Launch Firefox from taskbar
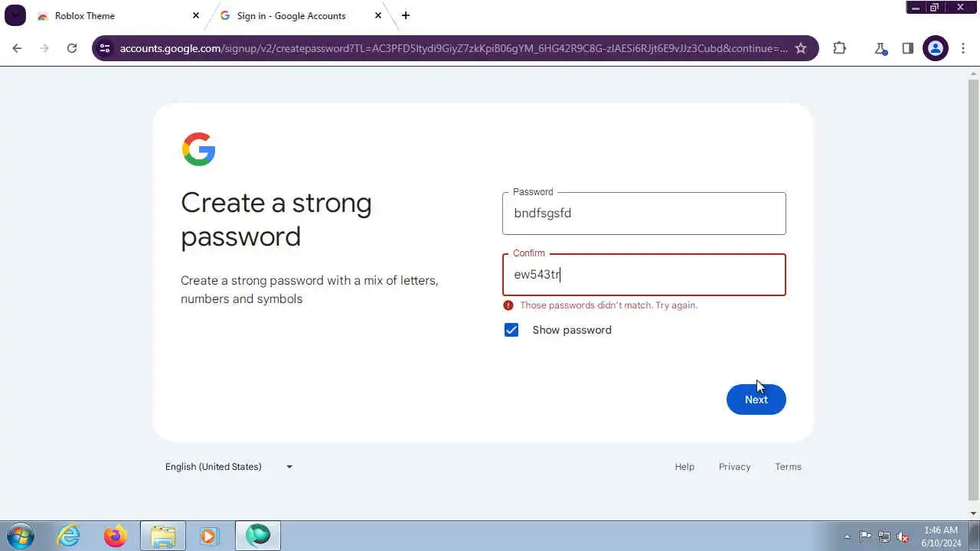 (116, 536)
